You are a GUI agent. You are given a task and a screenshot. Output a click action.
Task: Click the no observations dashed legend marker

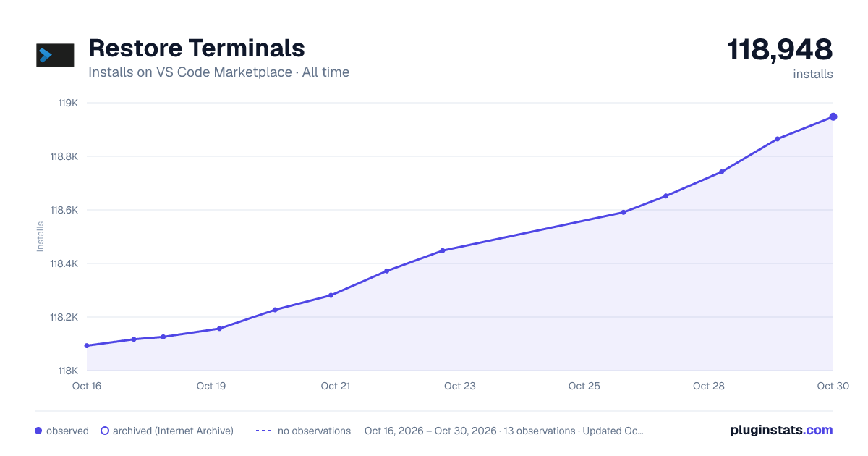(263, 431)
